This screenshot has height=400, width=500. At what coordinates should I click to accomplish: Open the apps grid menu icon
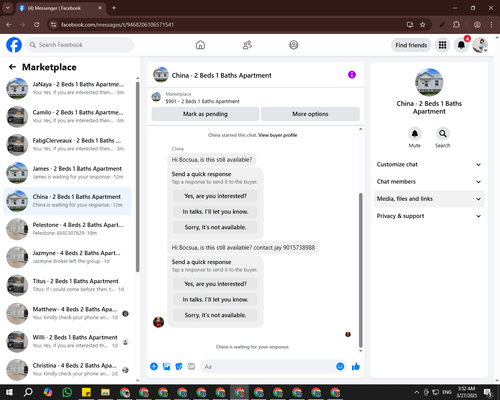[442, 45]
